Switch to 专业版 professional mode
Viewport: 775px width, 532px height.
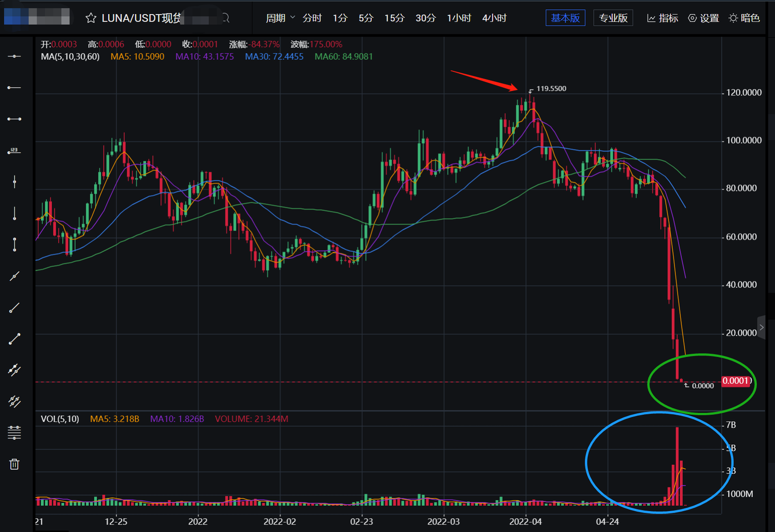(x=613, y=18)
